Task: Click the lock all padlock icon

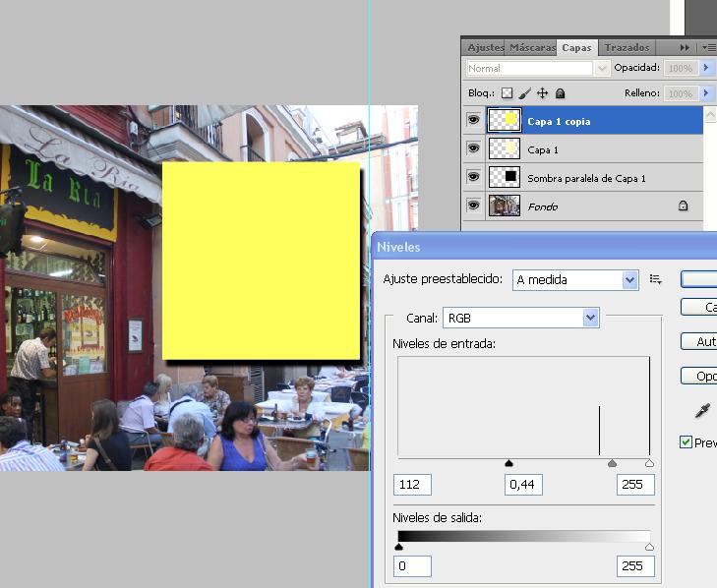Action: [560, 93]
